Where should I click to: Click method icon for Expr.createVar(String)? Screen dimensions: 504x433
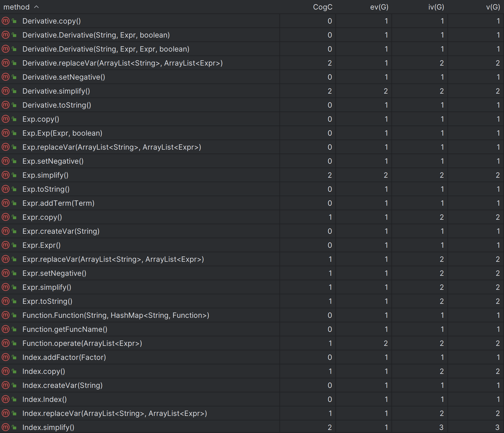(x=6, y=231)
